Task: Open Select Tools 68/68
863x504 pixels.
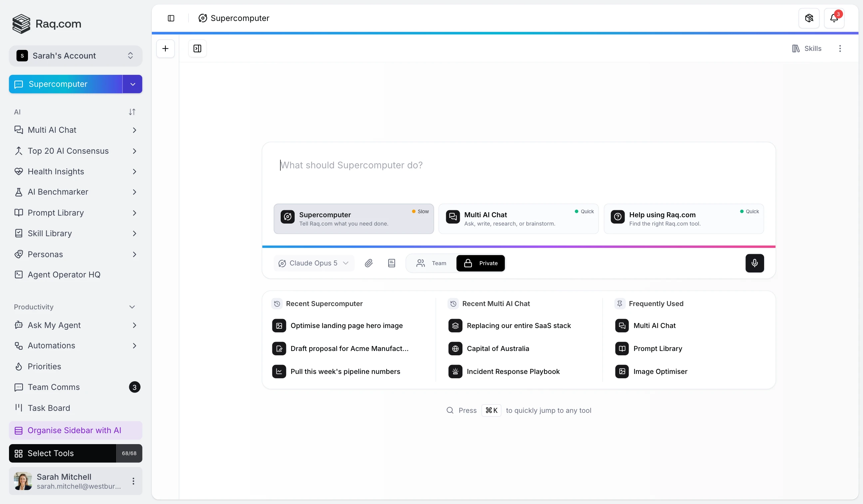Action: pyautogui.click(x=75, y=453)
